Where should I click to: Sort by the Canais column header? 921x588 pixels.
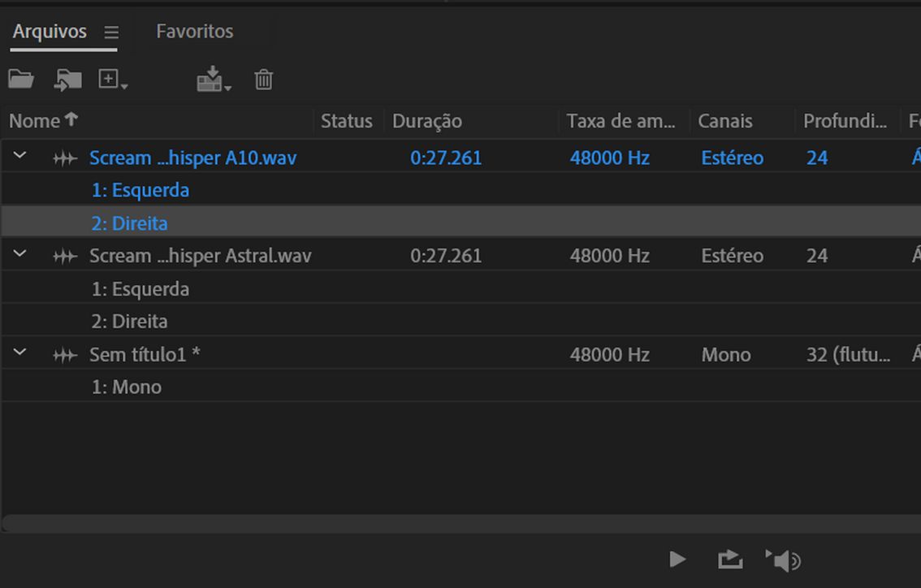tap(724, 121)
